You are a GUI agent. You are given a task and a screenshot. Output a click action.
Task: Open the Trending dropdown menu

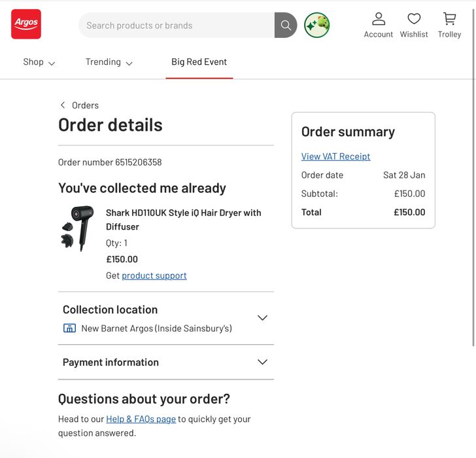pos(109,62)
